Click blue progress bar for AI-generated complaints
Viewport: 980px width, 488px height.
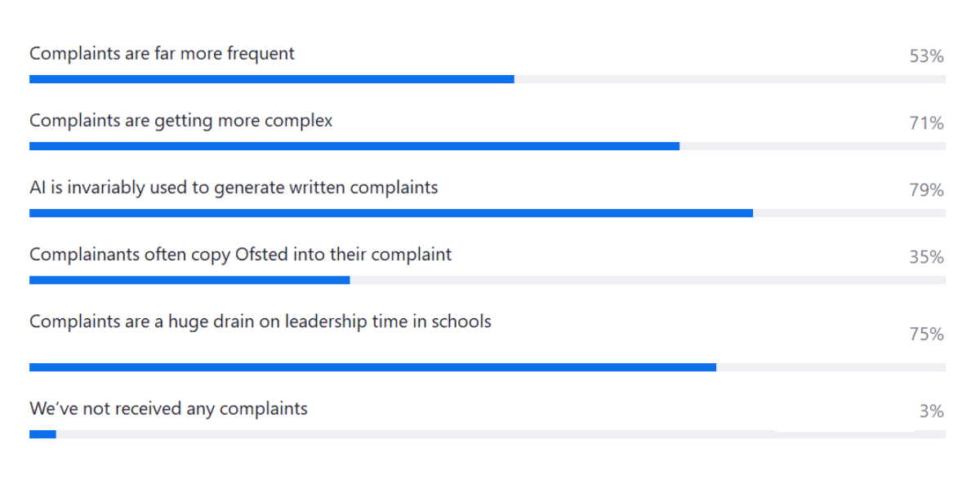point(390,213)
